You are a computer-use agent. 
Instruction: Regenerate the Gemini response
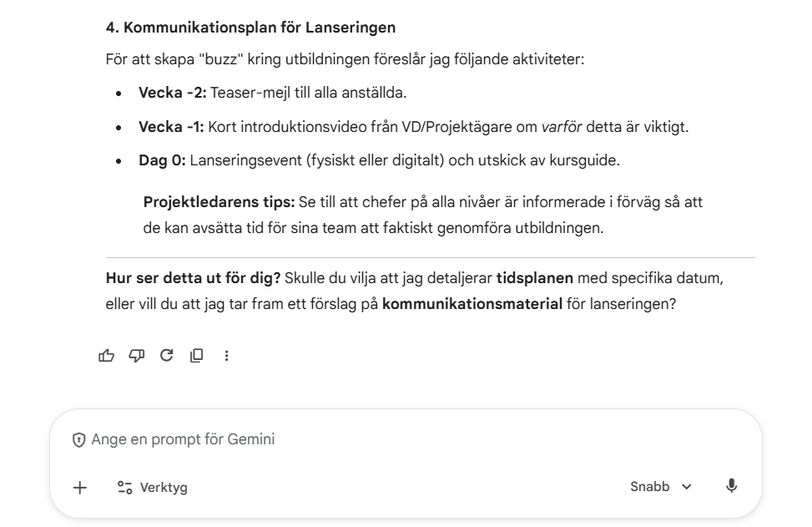pyautogui.click(x=166, y=356)
